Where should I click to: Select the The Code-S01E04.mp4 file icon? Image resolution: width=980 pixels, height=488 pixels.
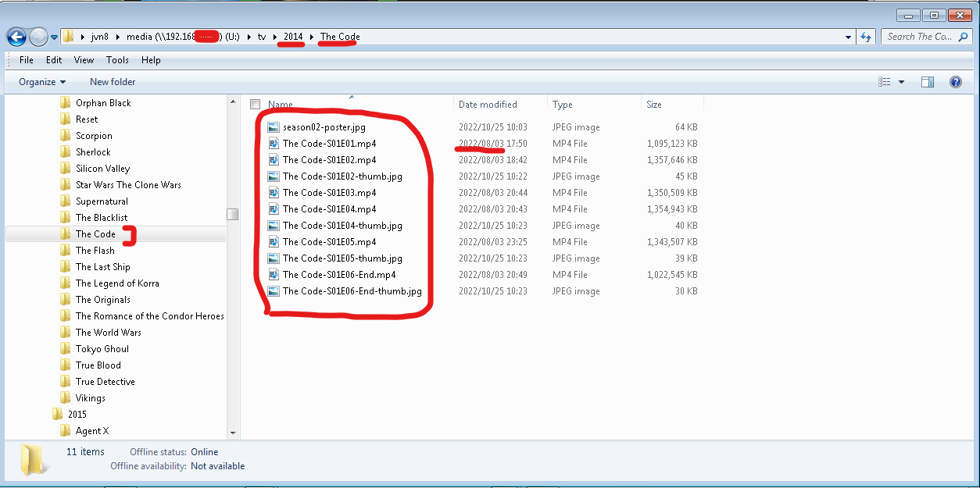coord(273,209)
